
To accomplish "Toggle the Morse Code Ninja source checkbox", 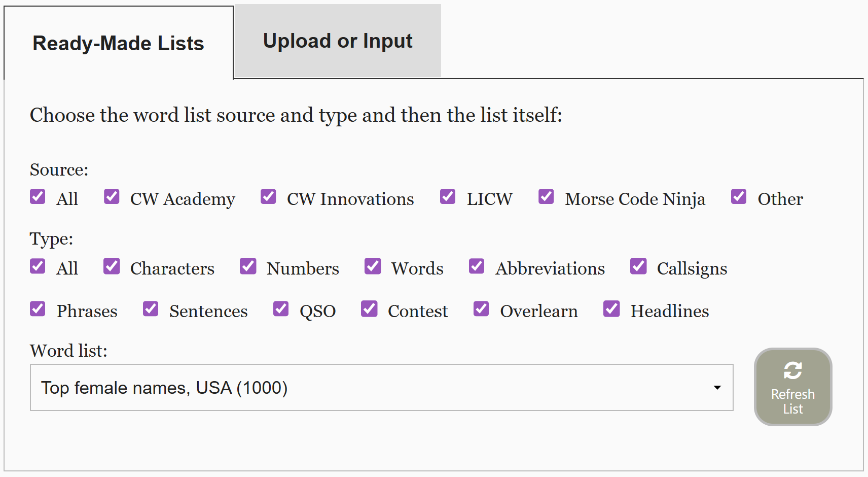I will tap(546, 196).
